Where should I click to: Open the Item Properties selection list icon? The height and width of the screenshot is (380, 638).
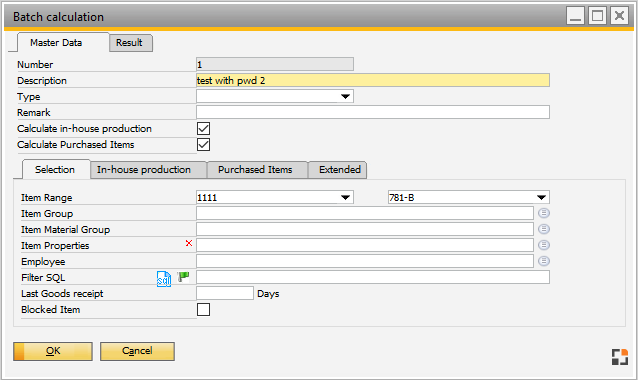click(x=544, y=245)
